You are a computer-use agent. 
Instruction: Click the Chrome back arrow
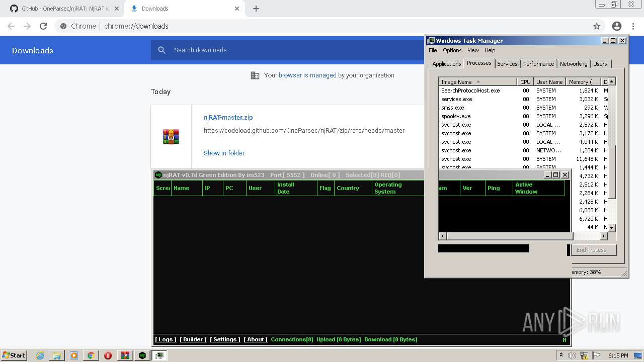tap(11, 26)
